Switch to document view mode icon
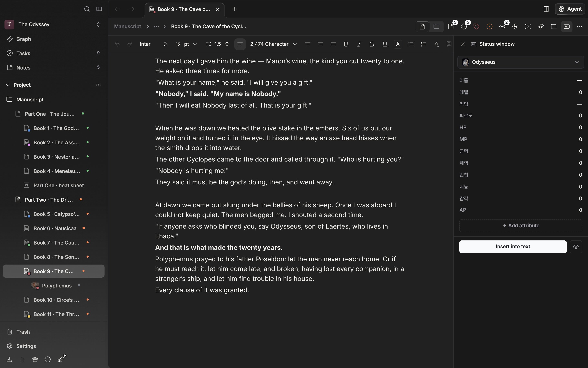588x368 pixels. [x=422, y=27]
